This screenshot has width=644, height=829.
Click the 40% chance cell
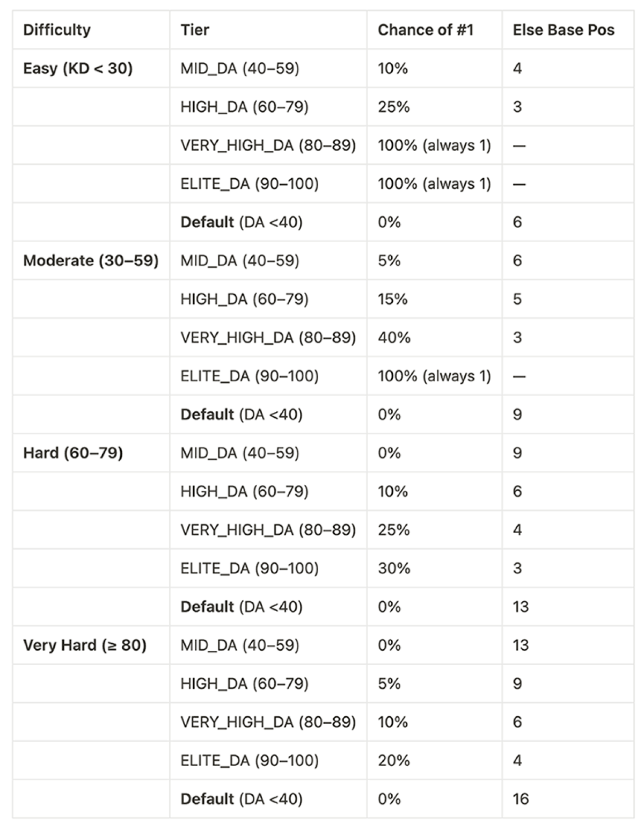394,338
